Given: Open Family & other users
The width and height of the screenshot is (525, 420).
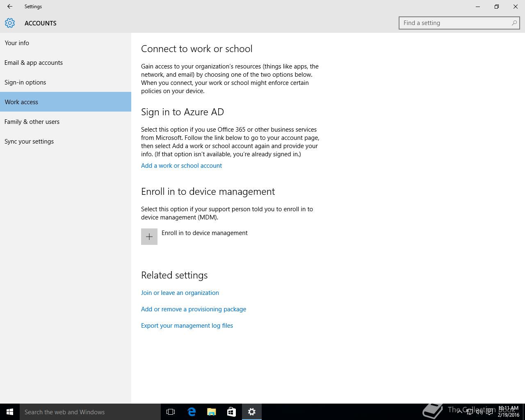Looking at the screenshot, I should 66,121.
